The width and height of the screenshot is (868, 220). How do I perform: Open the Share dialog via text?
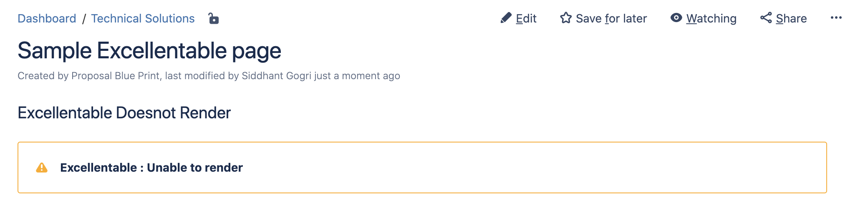(x=791, y=18)
